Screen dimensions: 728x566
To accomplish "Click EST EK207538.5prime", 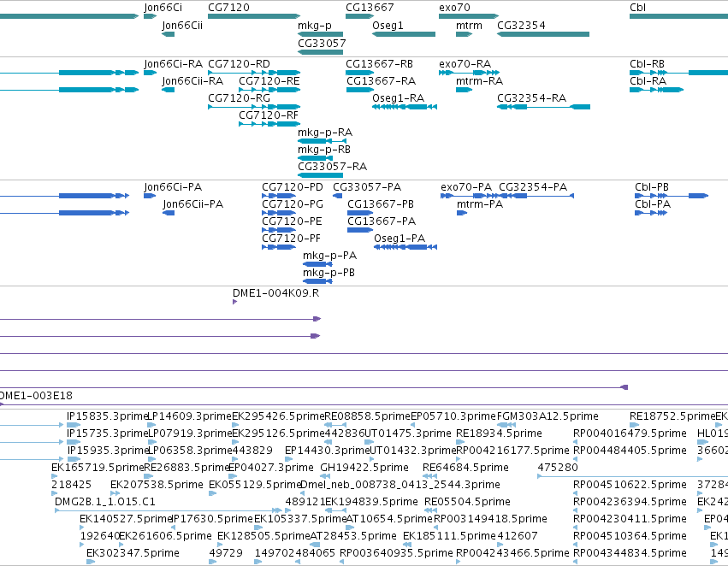I will pyautogui.click(x=157, y=485).
